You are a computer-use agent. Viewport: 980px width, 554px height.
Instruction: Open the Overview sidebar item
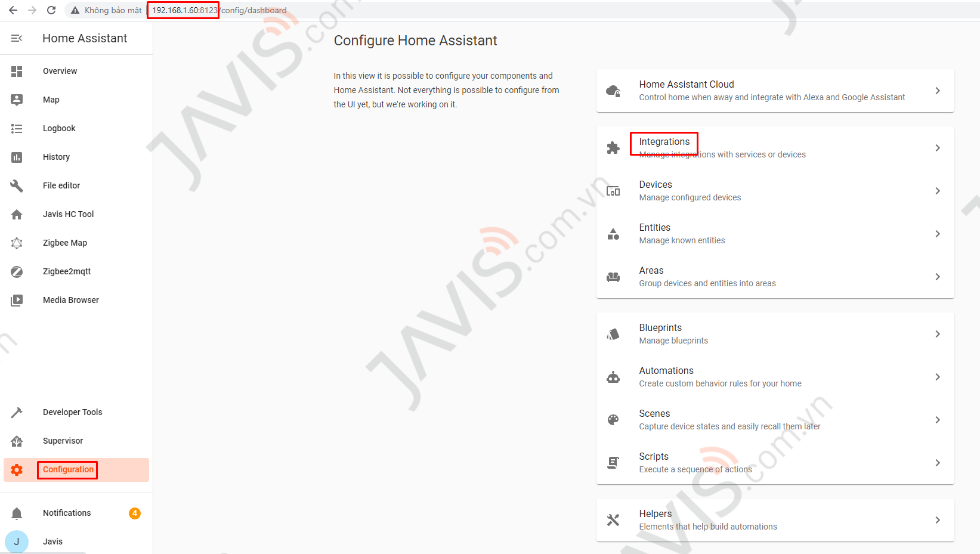click(x=76, y=71)
